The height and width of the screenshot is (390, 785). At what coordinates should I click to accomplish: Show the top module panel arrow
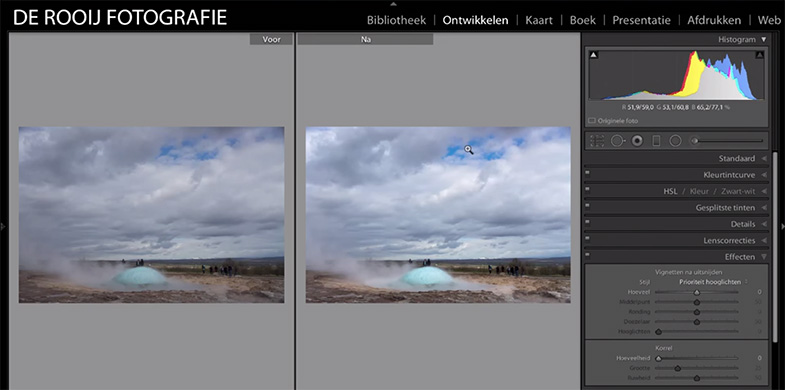393,4
